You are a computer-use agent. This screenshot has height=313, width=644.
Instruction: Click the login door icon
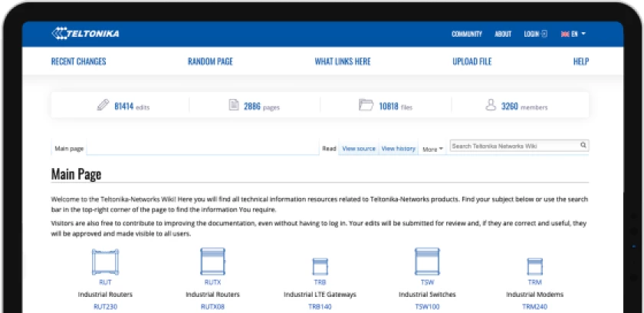[544, 34]
